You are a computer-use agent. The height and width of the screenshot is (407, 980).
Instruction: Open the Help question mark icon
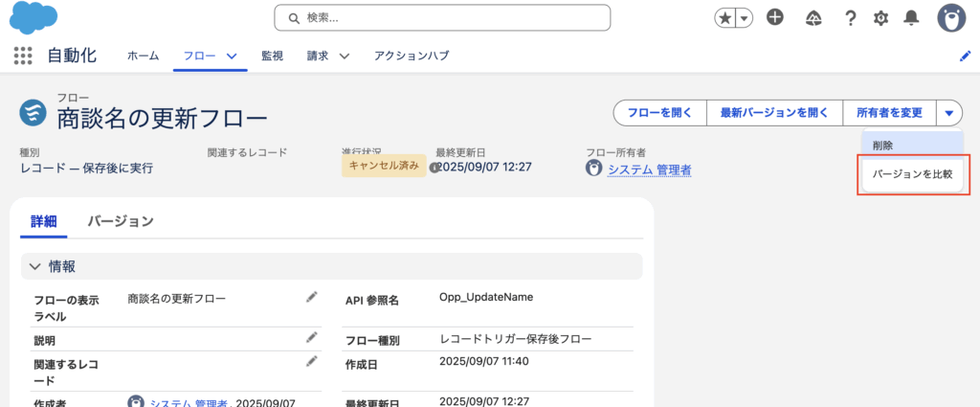point(849,18)
